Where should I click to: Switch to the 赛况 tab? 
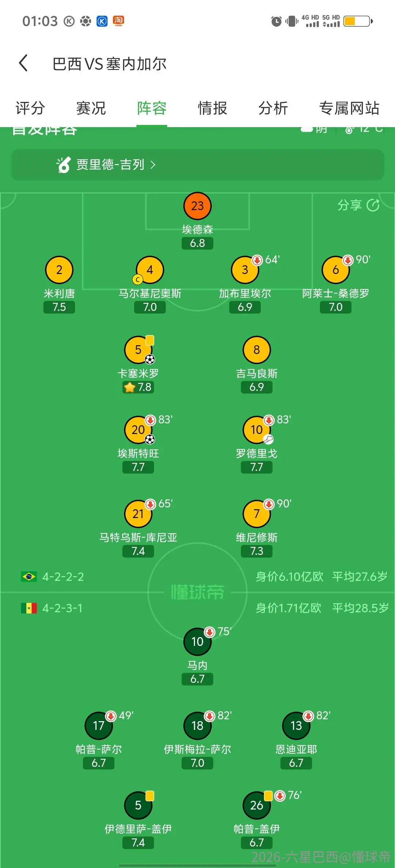coord(91,108)
